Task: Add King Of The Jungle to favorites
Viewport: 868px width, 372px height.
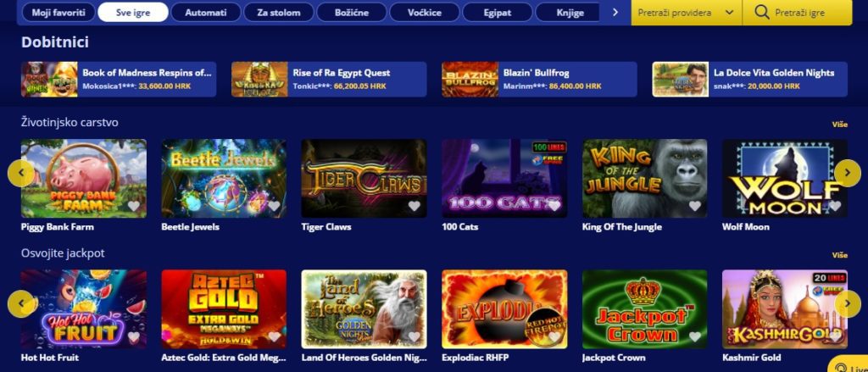Action: point(695,207)
